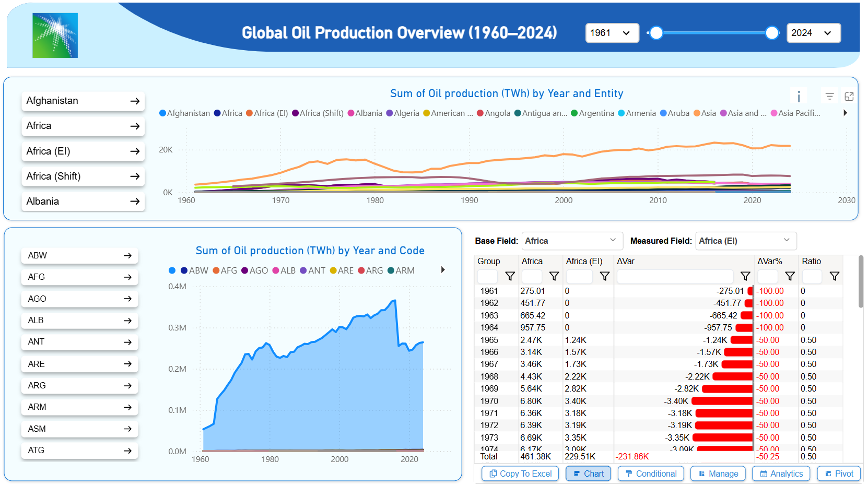The image size is (868, 485).
Task: Select ARG code button
Action: coord(79,385)
